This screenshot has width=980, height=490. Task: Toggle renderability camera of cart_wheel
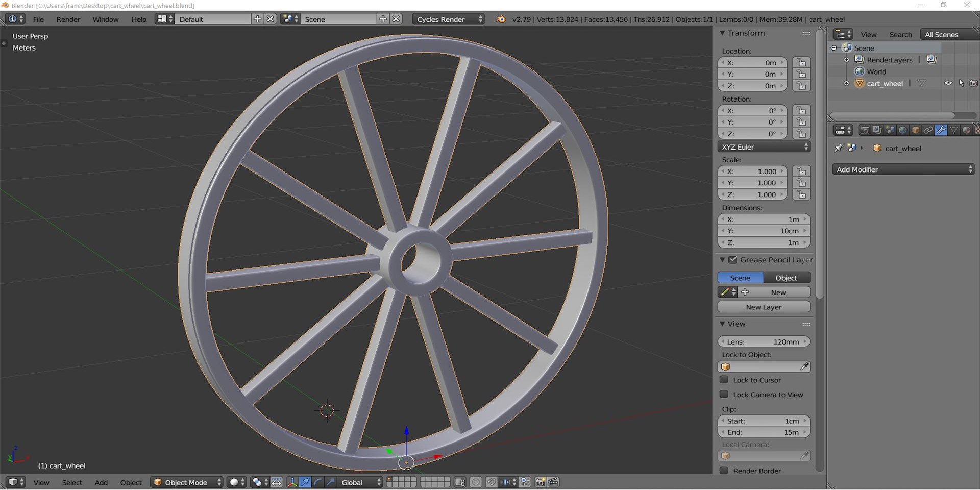[x=973, y=83]
